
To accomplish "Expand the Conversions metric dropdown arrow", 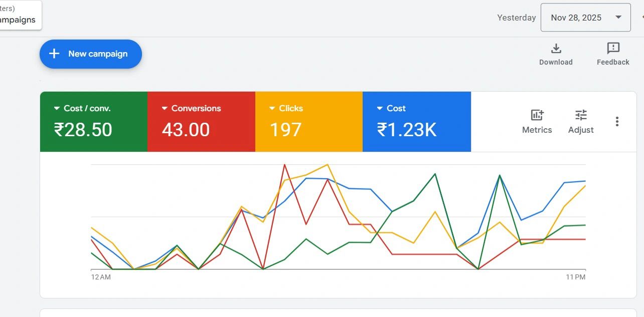I will [x=165, y=108].
